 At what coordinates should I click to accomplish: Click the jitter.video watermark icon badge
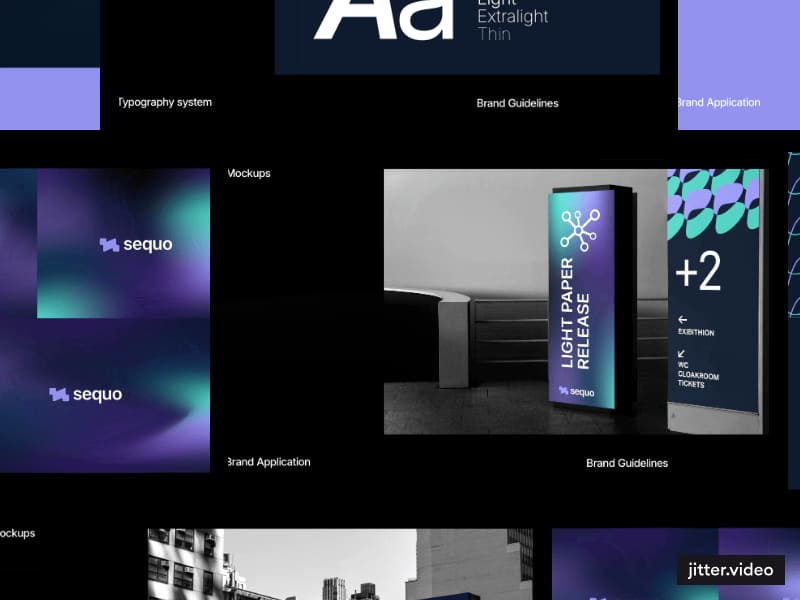click(x=729, y=570)
